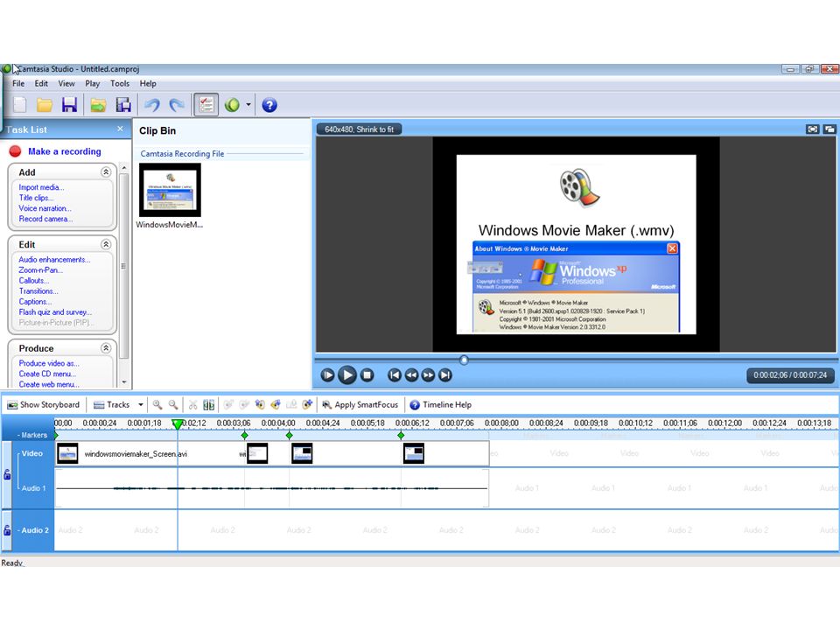Open Audio enhancements in the Edit list
840x630 pixels.
[54, 260]
